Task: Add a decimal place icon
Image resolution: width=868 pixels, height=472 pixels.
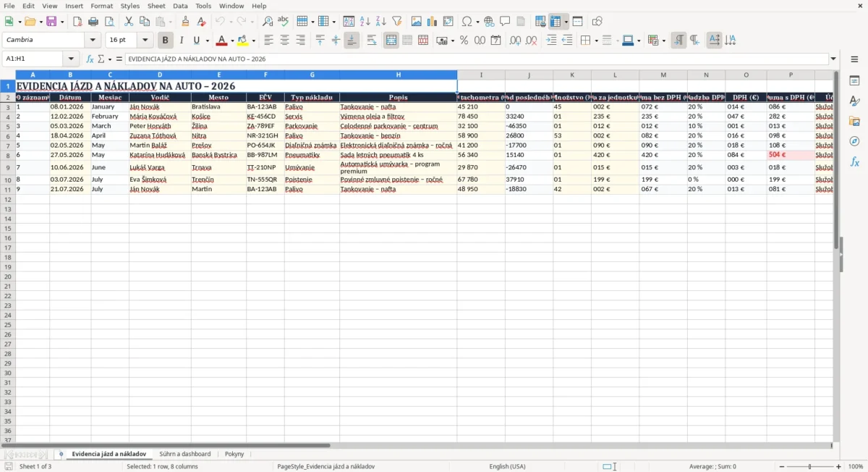Action: tap(515, 41)
